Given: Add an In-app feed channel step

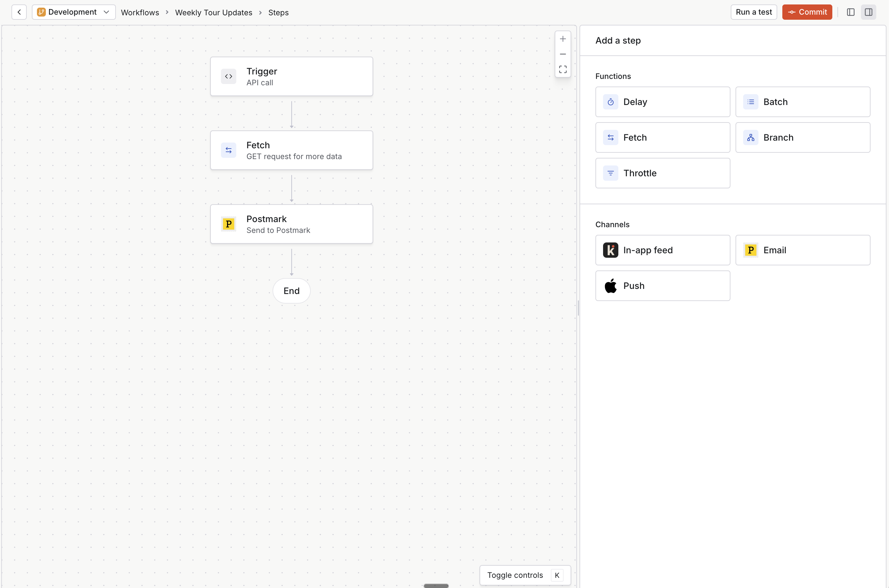Looking at the screenshot, I should click(662, 250).
